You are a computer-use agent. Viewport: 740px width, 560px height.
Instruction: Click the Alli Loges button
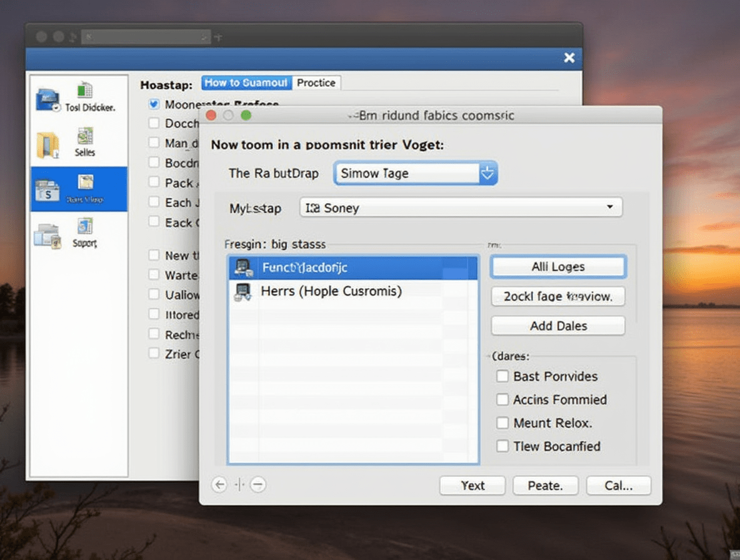[x=558, y=266]
